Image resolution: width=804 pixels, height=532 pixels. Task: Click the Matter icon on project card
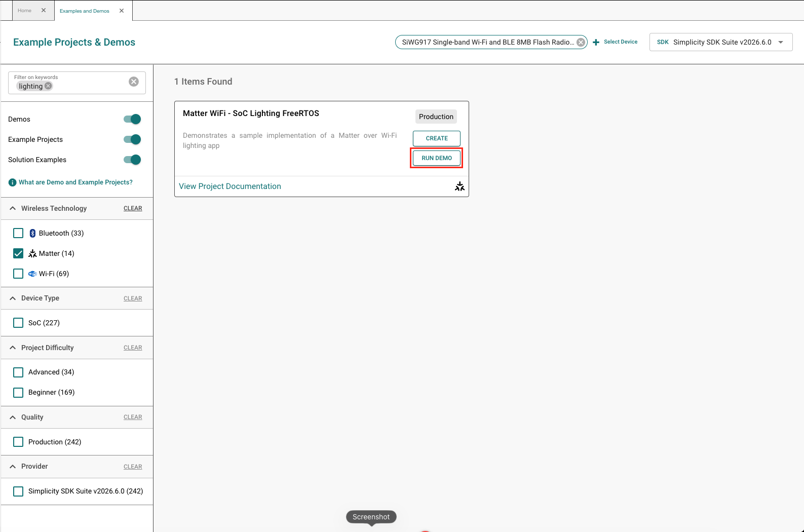coord(460,186)
